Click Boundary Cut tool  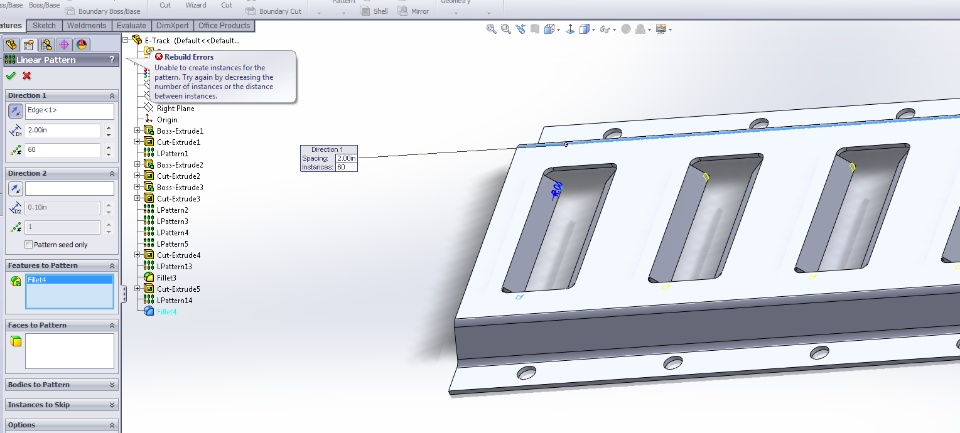tap(274, 11)
